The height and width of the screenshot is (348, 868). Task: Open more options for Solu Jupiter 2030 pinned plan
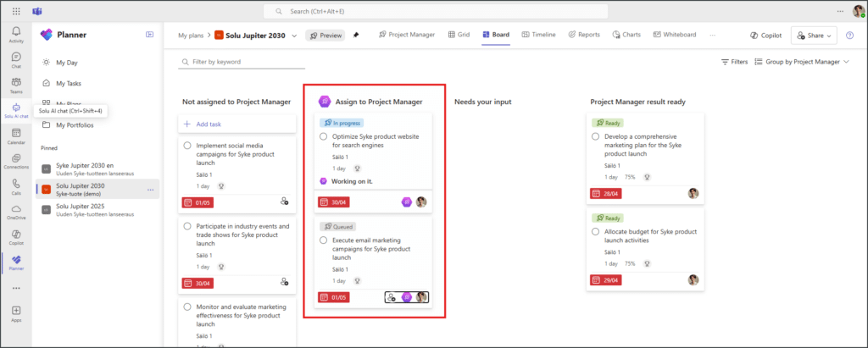150,190
